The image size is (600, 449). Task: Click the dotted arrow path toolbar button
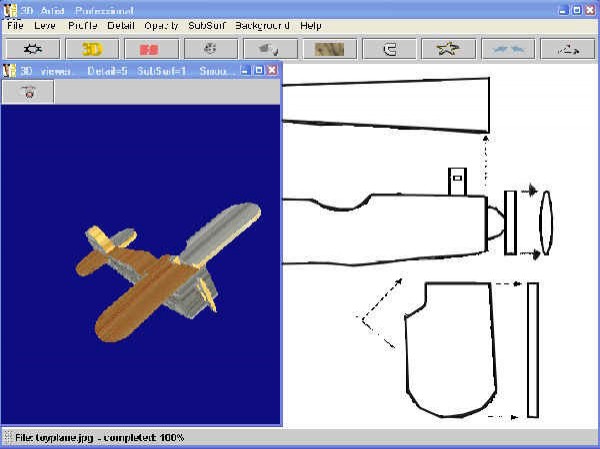[568, 49]
